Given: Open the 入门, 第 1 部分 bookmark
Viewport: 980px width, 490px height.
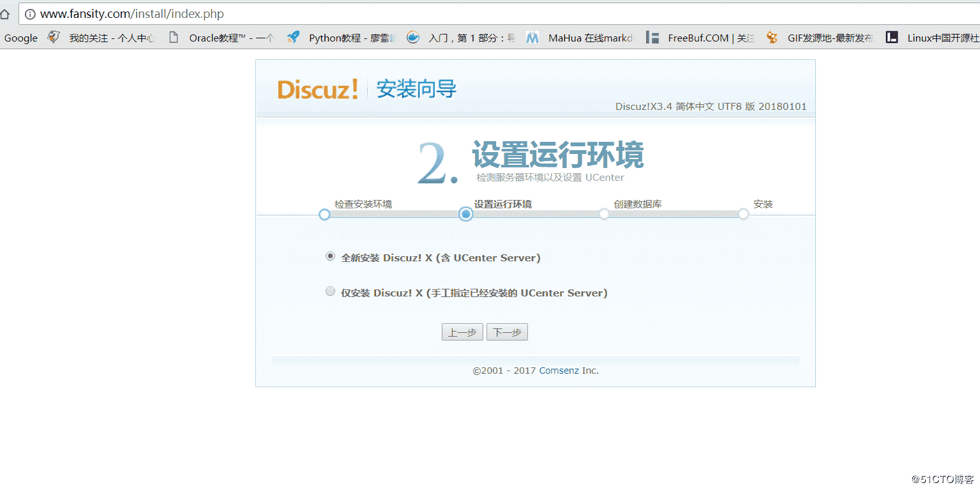Looking at the screenshot, I should click(x=472, y=38).
